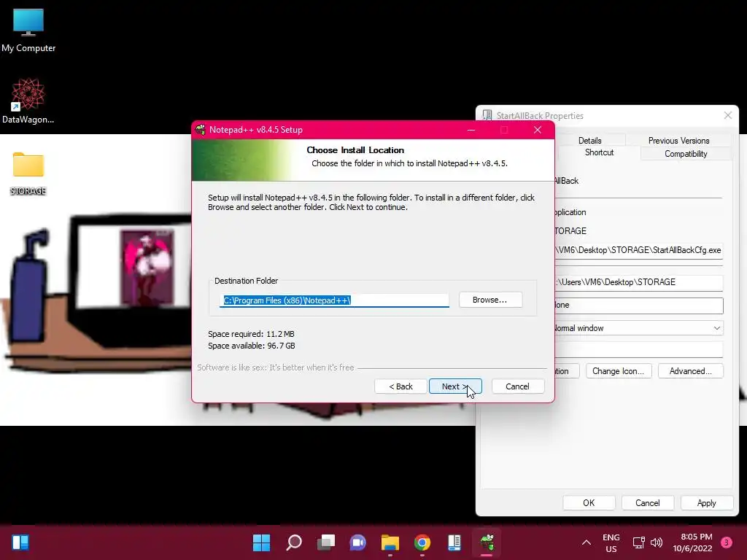747x560 pixels.
Task: Click the empty Comment field
Action: tap(638, 350)
